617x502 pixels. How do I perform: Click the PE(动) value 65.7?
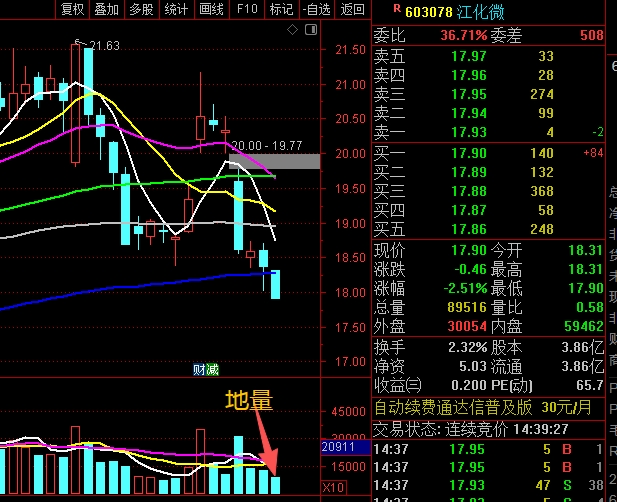pos(589,385)
